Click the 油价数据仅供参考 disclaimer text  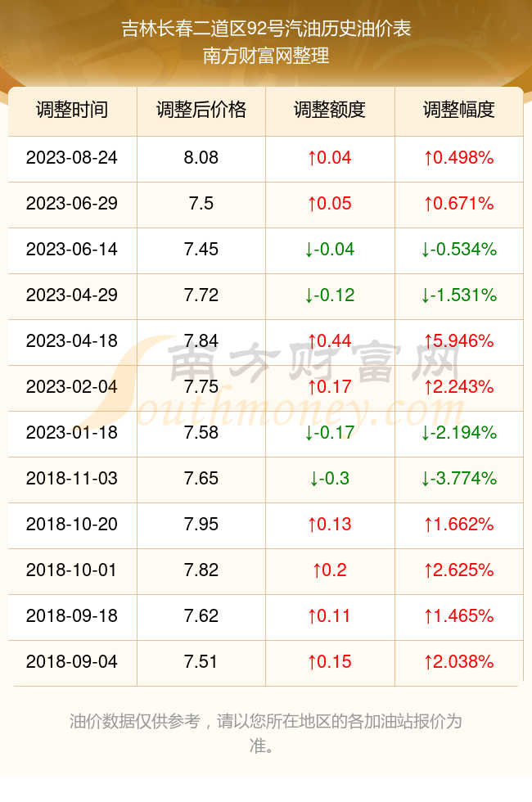click(134, 722)
